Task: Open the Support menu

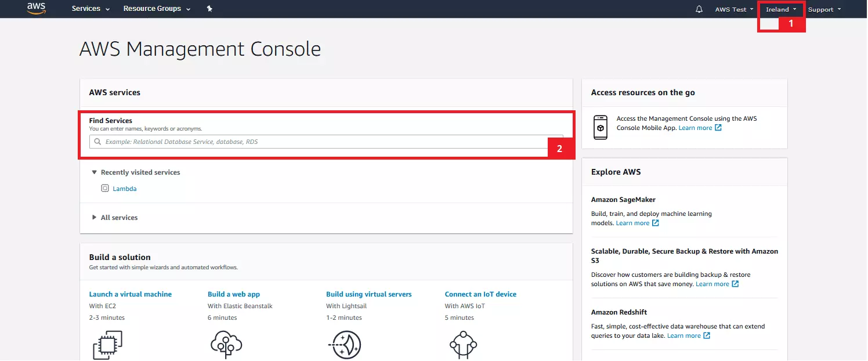Action: (824, 9)
